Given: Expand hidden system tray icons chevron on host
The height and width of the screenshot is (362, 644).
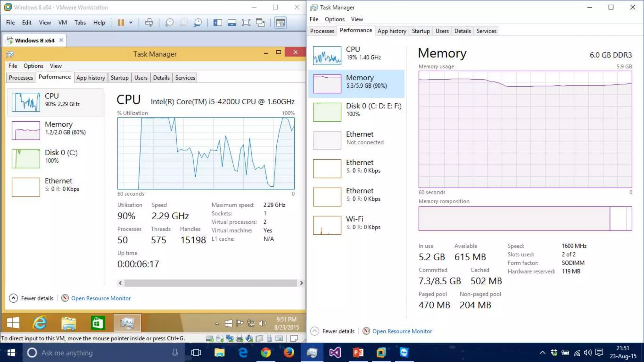Looking at the screenshot, I should [x=542, y=353].
